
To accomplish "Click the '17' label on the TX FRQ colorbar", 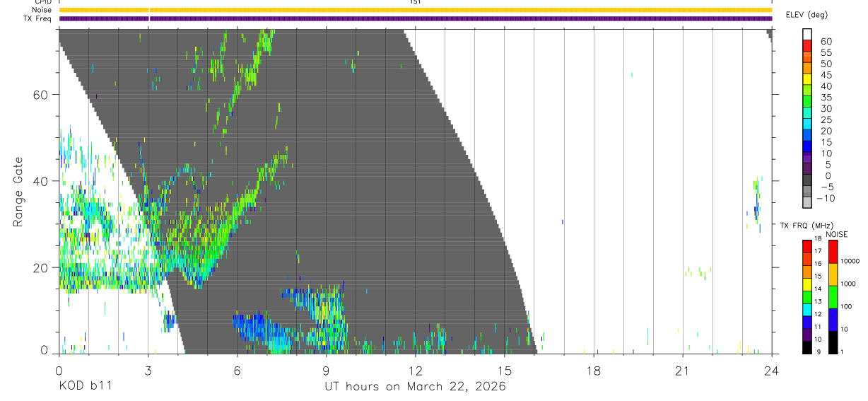I will click(x=818, y=251).
